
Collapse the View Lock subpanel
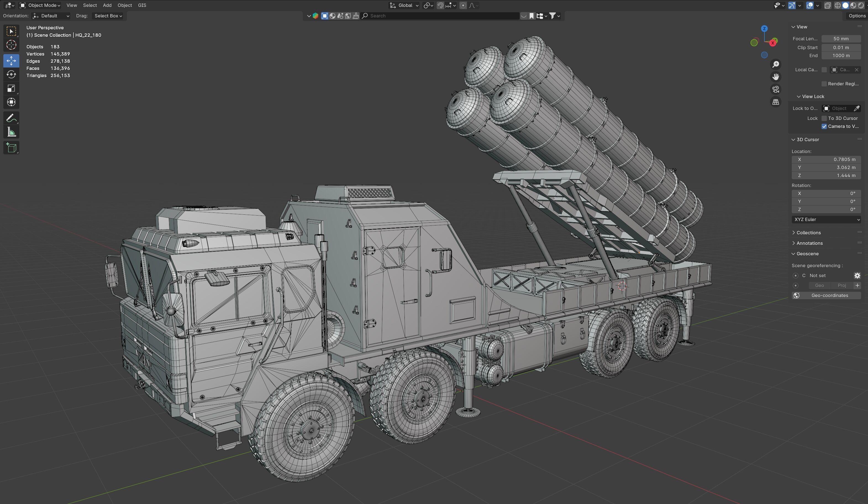pos(810,96)
